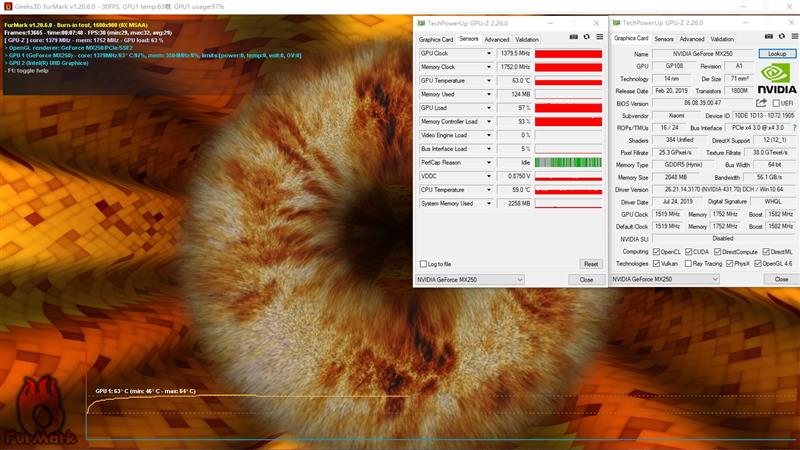Expand the GPU Temperature sensor dropdown

click(489, 81)
